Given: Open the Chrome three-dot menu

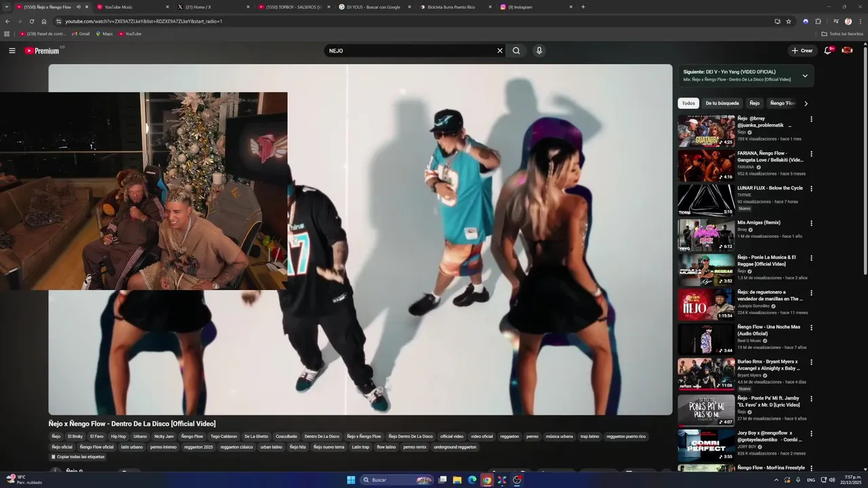Looking at the screenshot, I should click(x=859, y=21).
